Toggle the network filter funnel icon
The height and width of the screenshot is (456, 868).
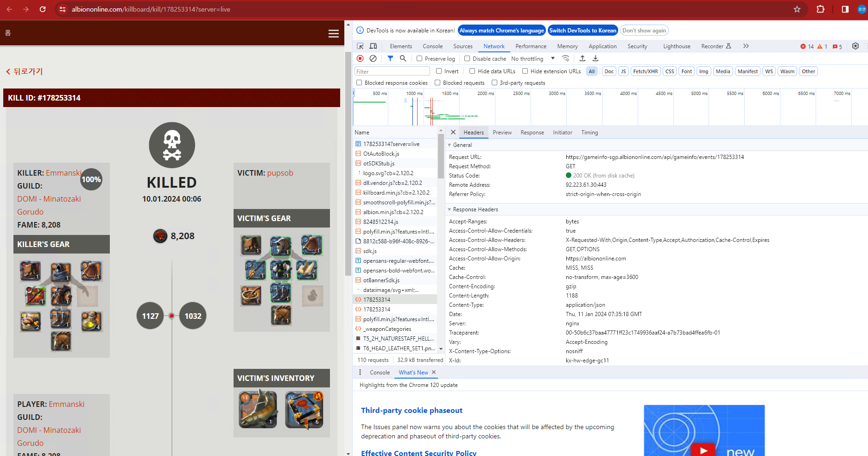(390, 58)
